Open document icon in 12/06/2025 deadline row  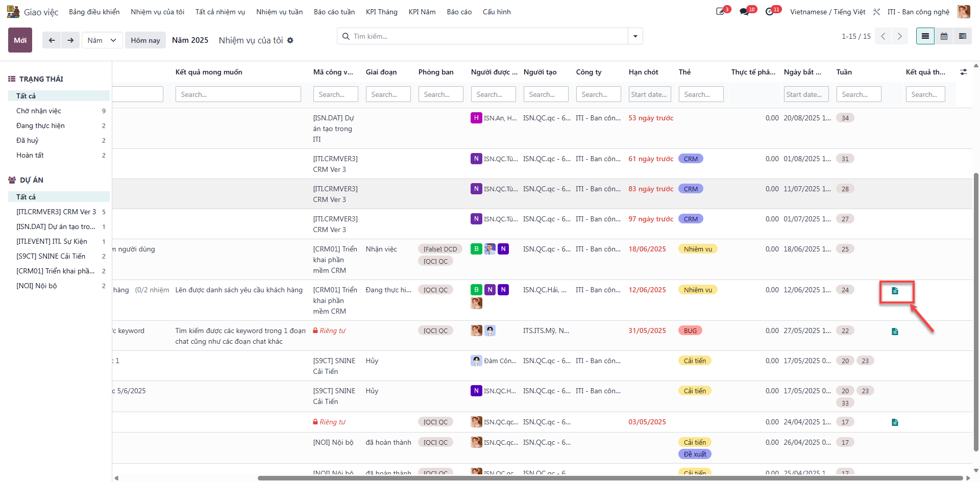895,291
